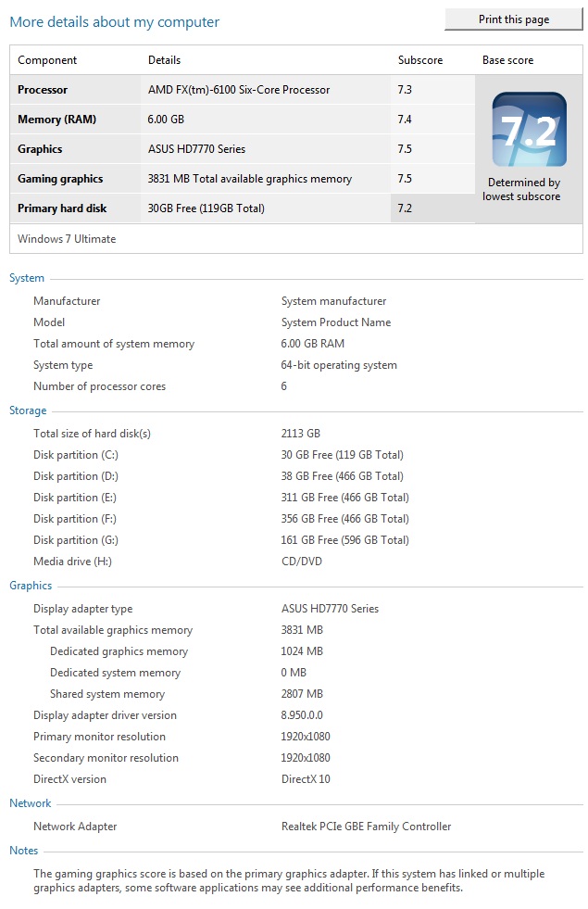Select the 7.2 base score badge icon
The width and height of the screenshot is (588, 909).
click(x=529, y=130)
